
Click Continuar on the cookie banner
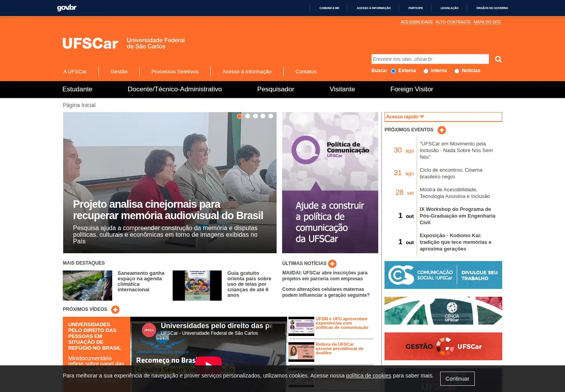[457, 379]
